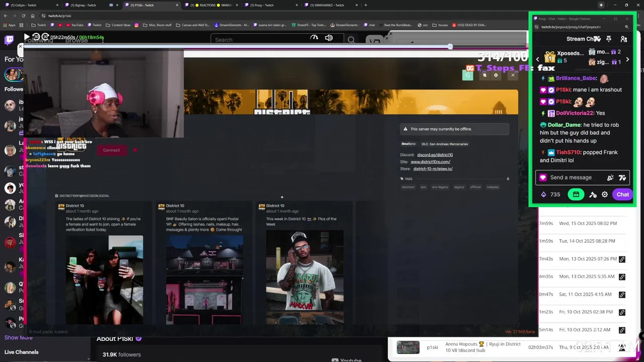
Task: Open the chat identity heart badge
Action: pos(543,177)
